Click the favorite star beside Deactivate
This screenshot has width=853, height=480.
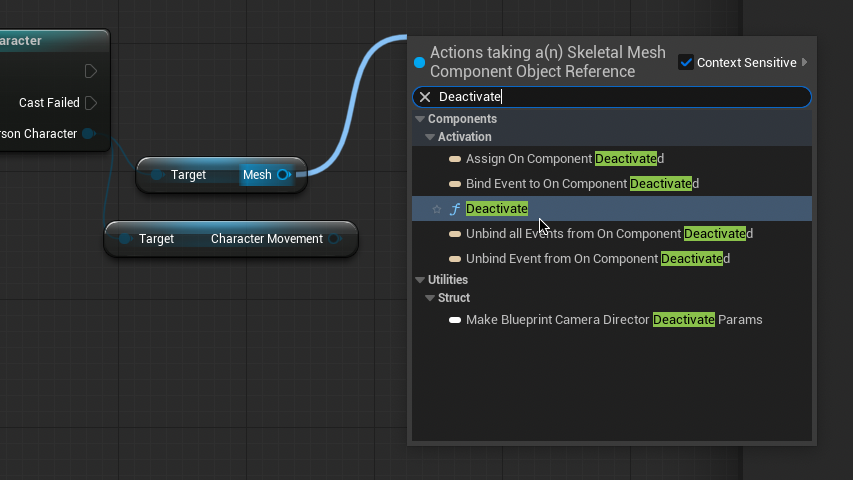click(437, 209)
